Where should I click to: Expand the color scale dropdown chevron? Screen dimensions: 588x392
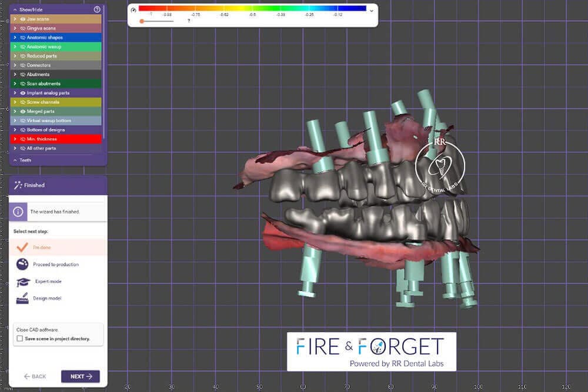click(x=371, y=10)
